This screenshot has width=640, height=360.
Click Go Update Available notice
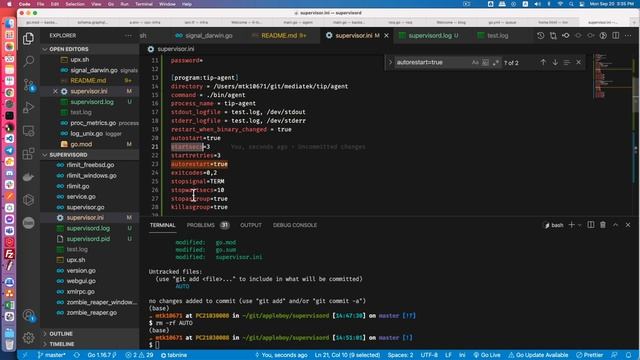tap(538, 355)
